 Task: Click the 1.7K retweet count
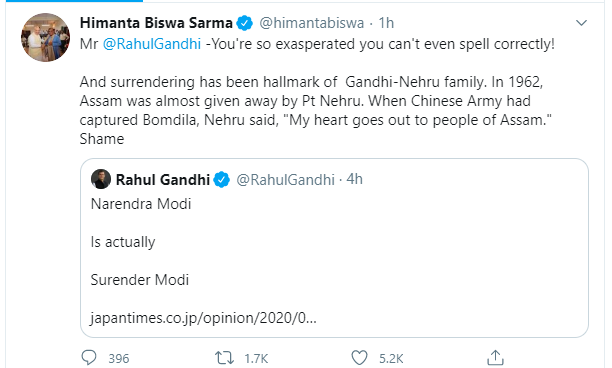pos(256,358)
